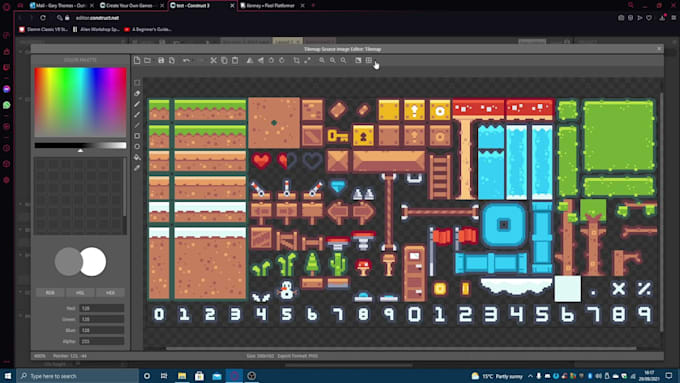This screenshot has width=680, height=383.
Task: Click the vertical scrollbar right of the tilemap
Action: coord(661,213)
